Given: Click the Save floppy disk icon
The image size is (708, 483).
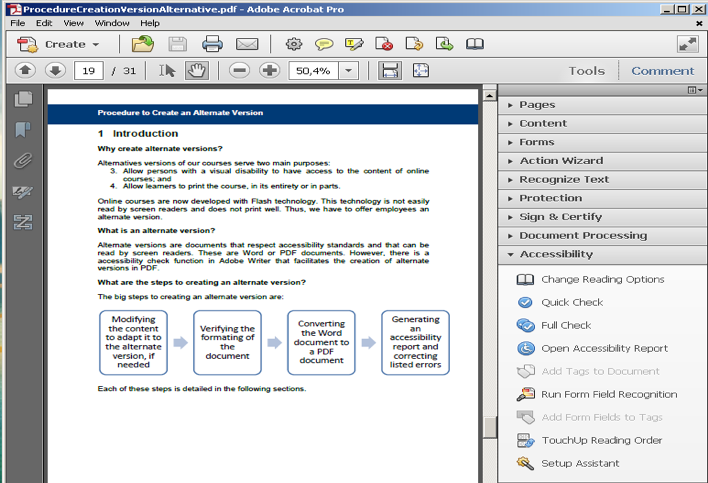Looking at the screenshot, I should [x=177, y=44].
